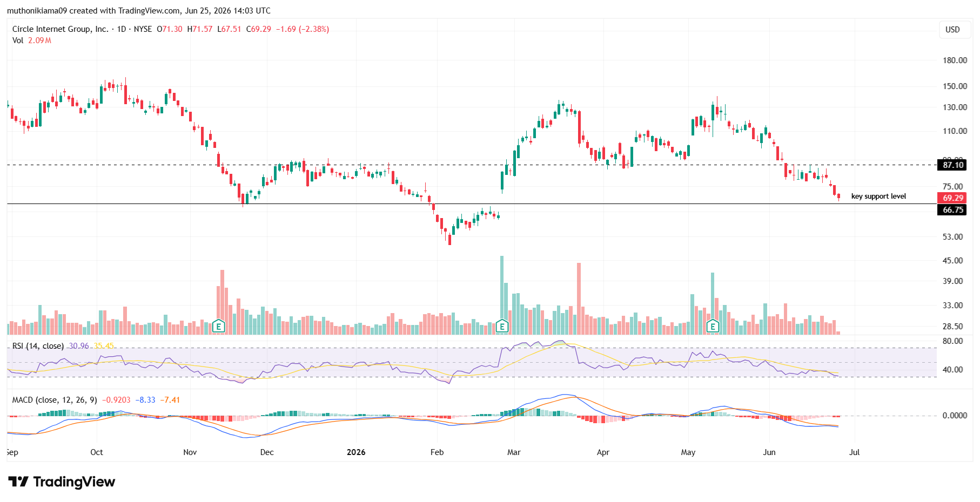Select the 1D interval label
Image resolution: width=980 pixels, height=502 pixels.
pyautogui.click(x=122, y=29)
